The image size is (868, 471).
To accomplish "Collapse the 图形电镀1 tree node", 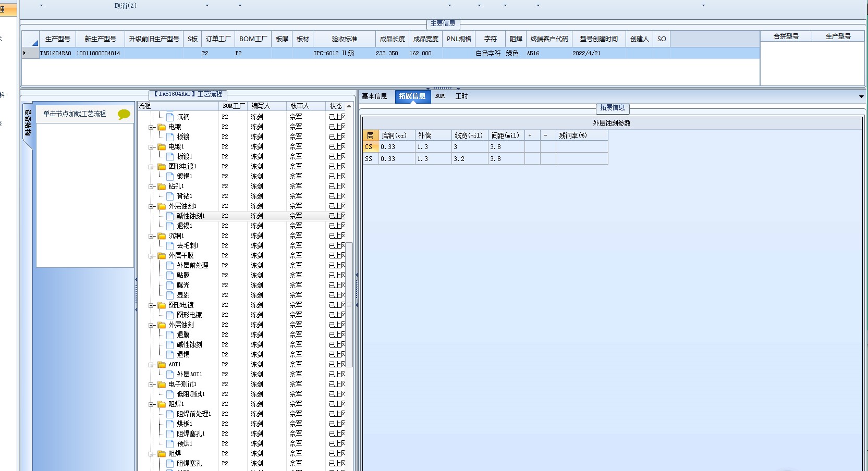I will pos(151,167).
